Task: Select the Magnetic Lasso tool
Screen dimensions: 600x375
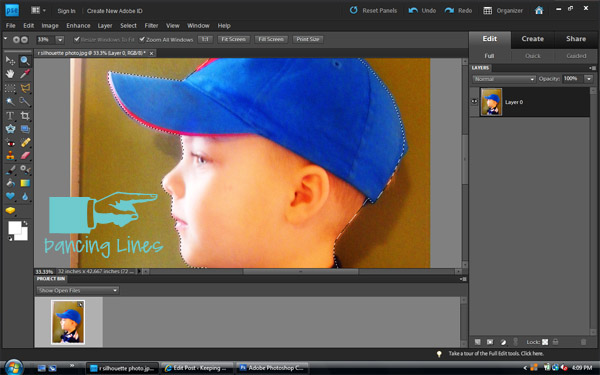Action: pos(25,88)
